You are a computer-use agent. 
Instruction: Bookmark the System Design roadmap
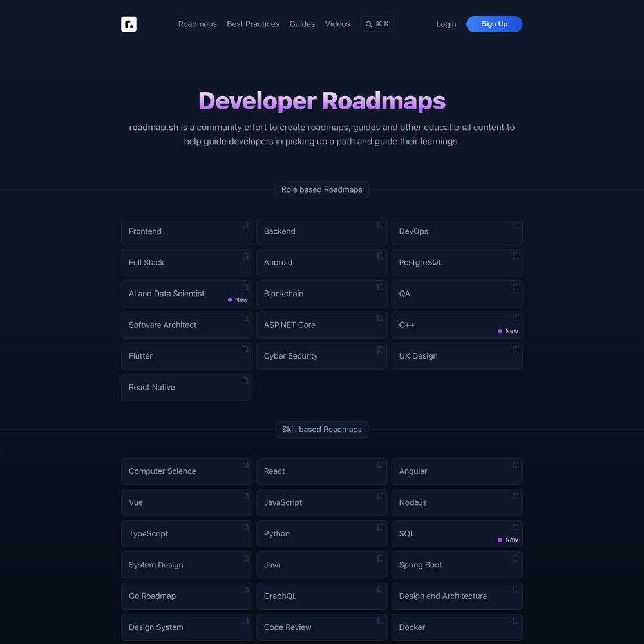point(245,558)
